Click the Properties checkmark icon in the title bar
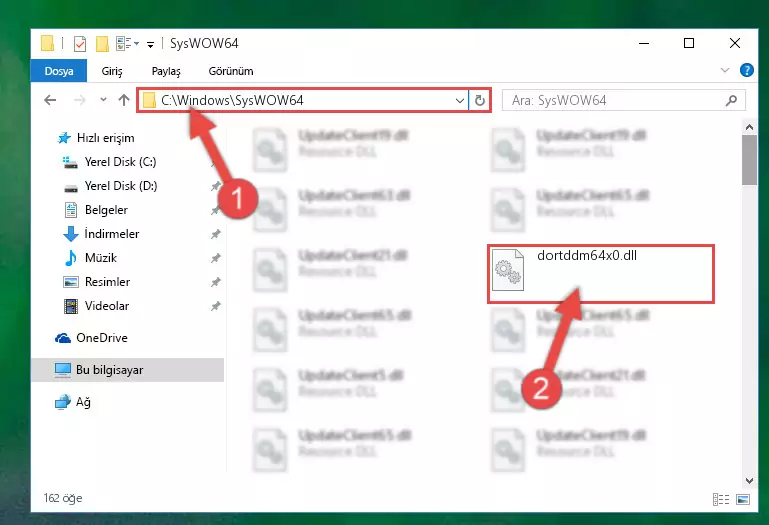Screen dimensions: 769x525 [x=79, y=44]
